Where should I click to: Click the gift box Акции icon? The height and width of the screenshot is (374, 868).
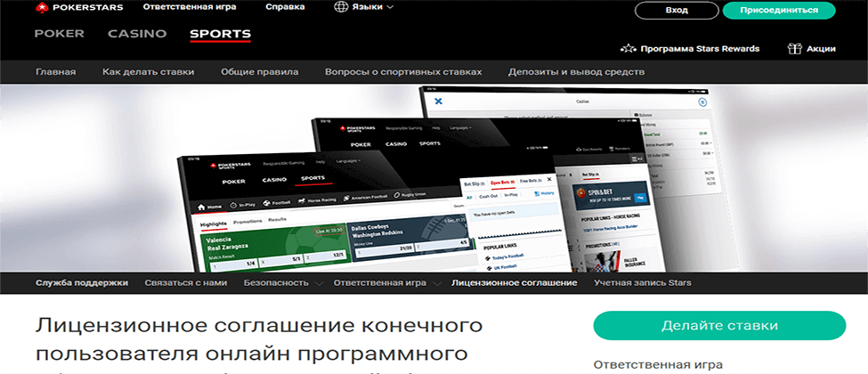pos(794,49)
